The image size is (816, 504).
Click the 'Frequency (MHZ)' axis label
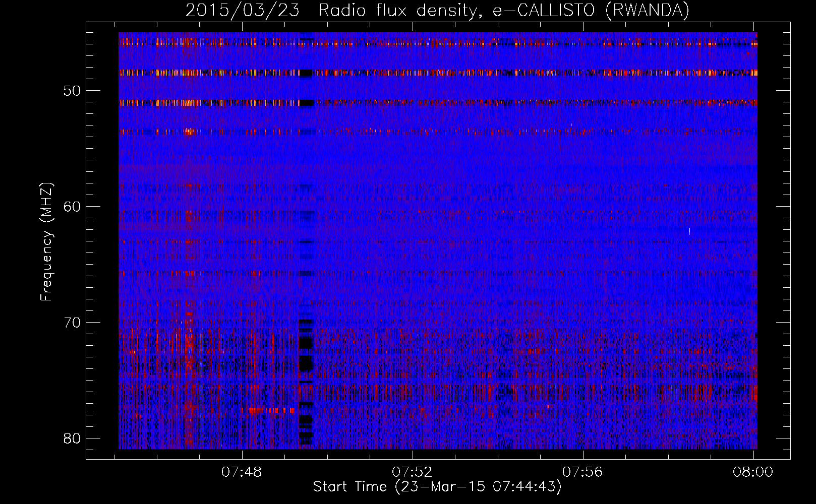click(x=46, y=242)
